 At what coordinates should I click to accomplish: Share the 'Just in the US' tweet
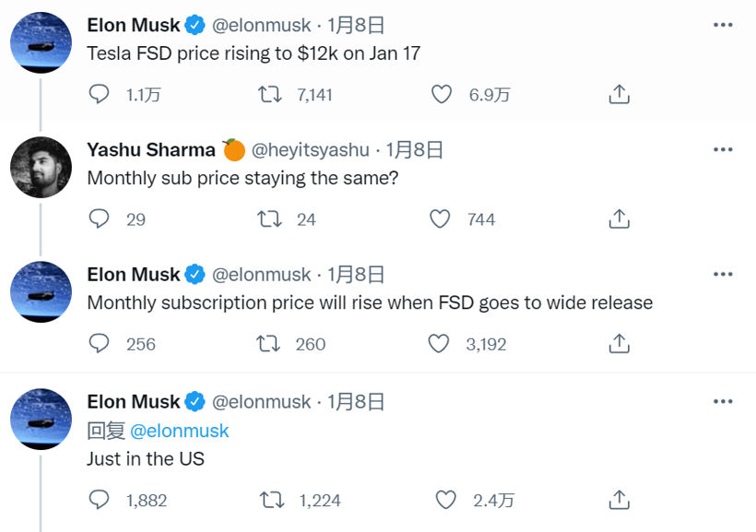click(619, 500)
